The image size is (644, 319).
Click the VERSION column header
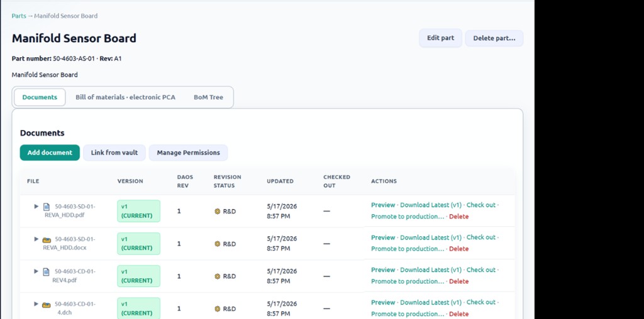130,181
